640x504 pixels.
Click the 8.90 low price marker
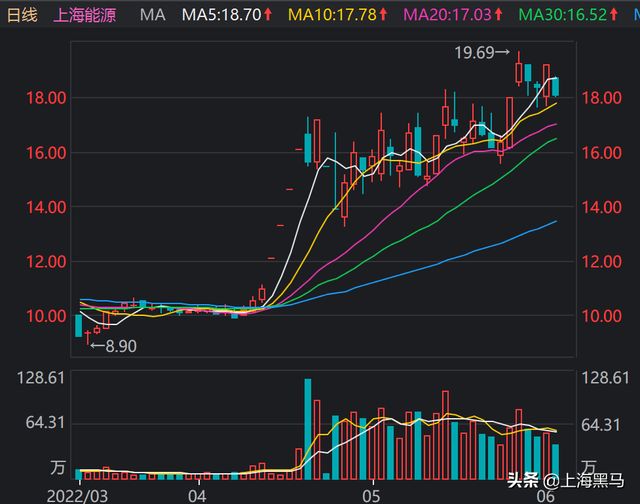click(x=112, y=345)
